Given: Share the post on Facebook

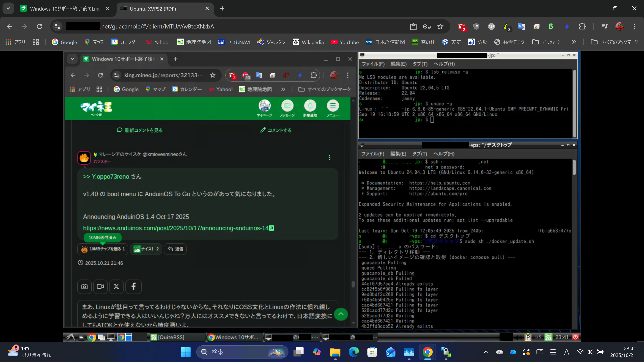Looking at the screenshot, I should tap(133, 286).
